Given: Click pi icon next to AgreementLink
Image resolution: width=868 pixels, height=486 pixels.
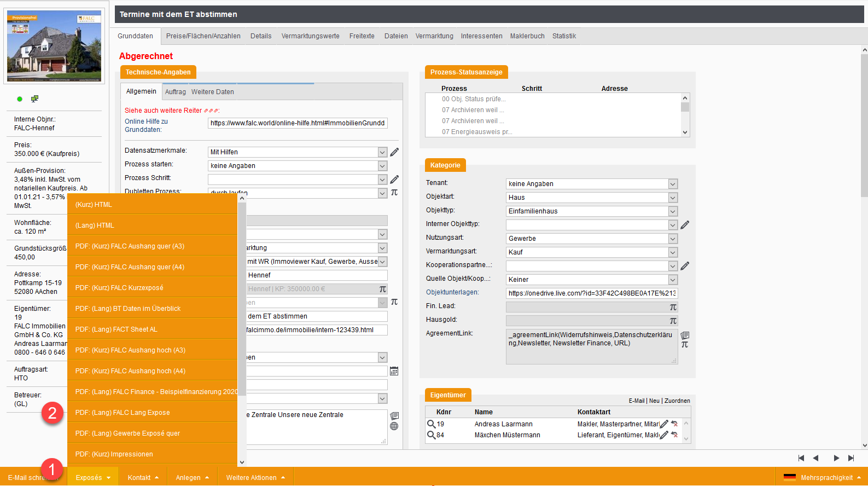Looking at the screenshot, I should pos(684,345).
